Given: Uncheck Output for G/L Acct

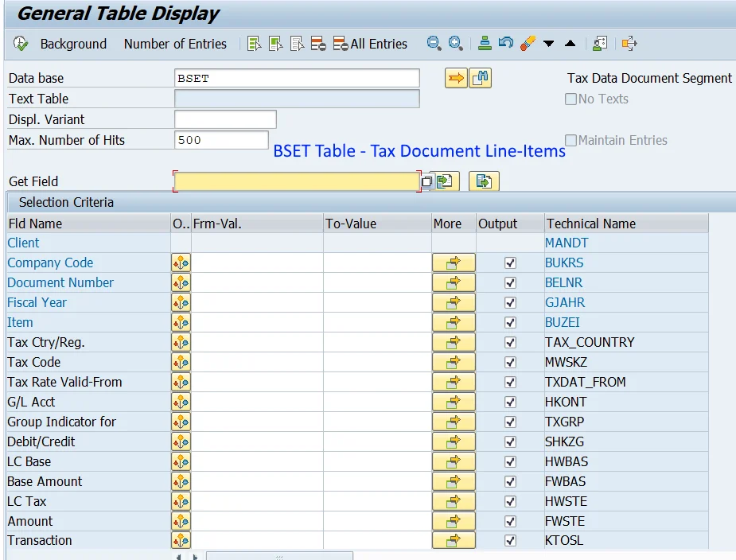Looking at the screenshot, I should (510, 402).
